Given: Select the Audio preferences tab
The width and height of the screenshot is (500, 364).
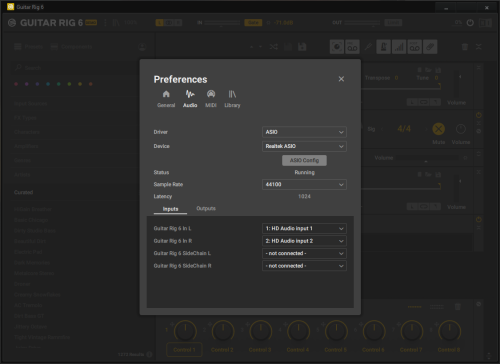Looking at the screenshot, I should 190,99.
